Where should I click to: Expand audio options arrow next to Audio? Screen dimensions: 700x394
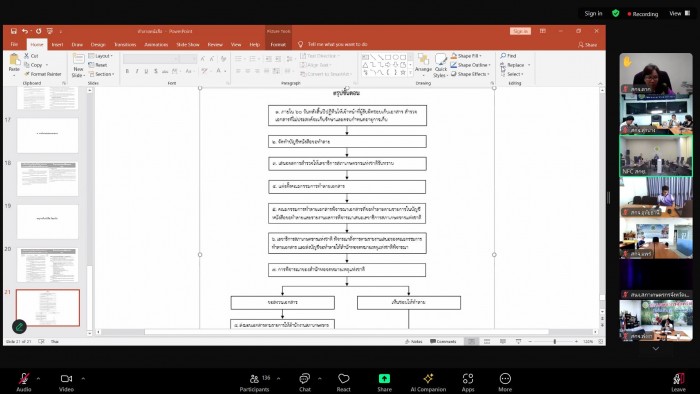coord(38,378)
